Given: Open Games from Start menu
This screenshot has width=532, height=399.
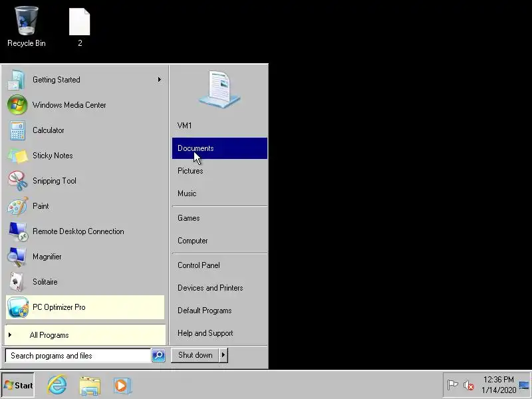Looking at the screenshot, I should point(219,218).
